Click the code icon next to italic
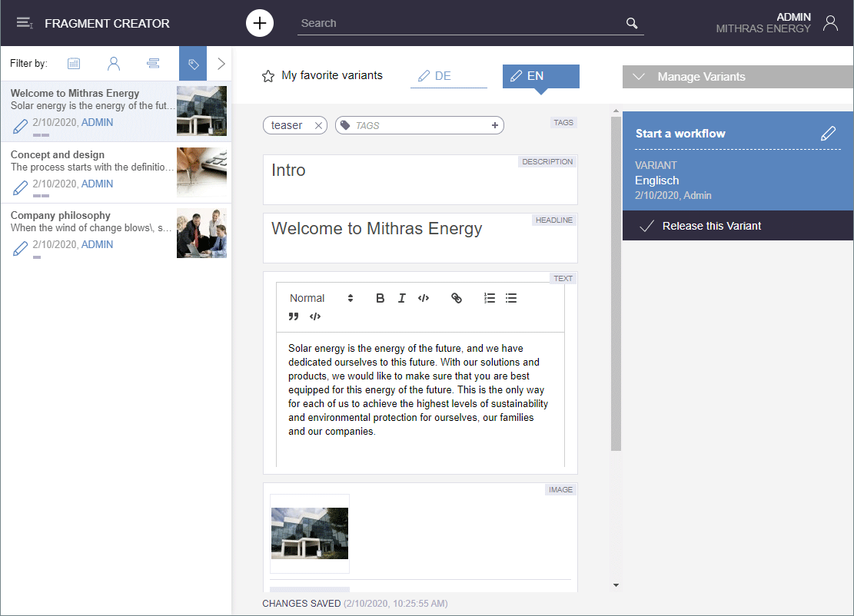854x616 pixels. pos(424,298)
